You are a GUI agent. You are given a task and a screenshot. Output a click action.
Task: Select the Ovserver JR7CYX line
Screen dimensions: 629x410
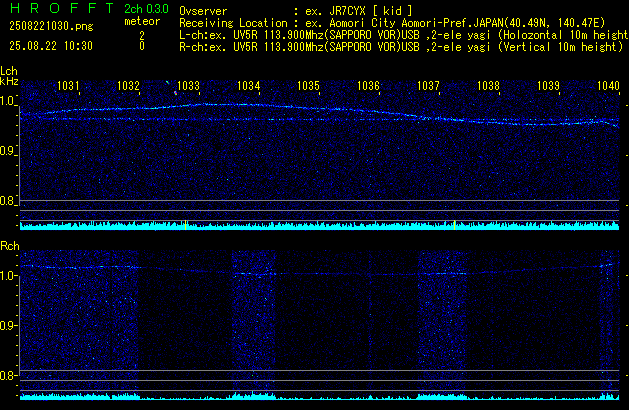[x=296, y=11]
